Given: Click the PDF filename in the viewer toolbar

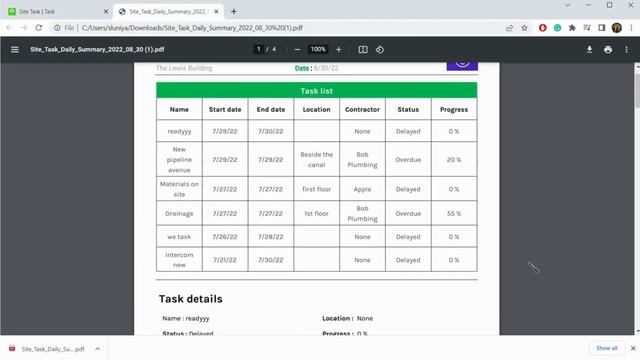Looking at the screenshot, I should click(97, 49).
